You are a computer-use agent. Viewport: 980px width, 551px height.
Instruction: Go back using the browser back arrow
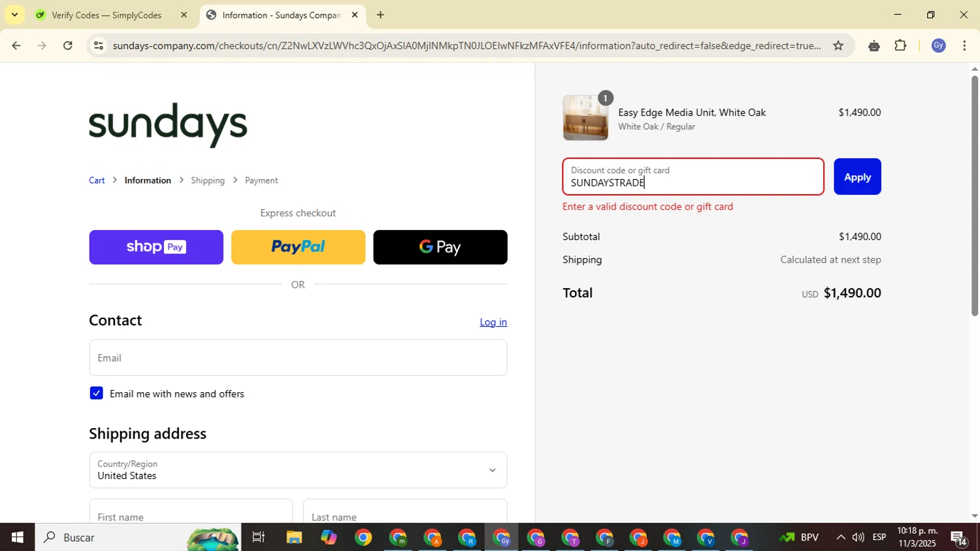tap(16, 46)
